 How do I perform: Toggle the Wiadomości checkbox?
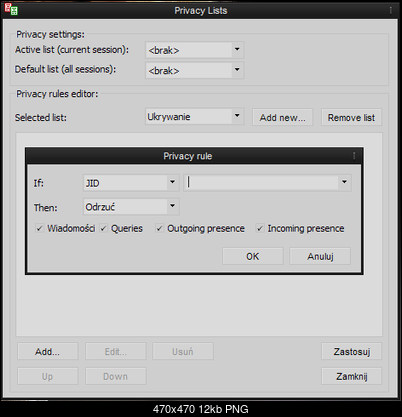(40, 228)
